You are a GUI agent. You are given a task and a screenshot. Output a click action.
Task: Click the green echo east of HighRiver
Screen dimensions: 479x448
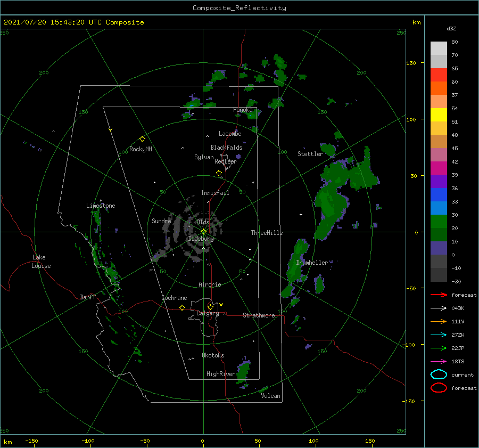click(x=243, y=371)
